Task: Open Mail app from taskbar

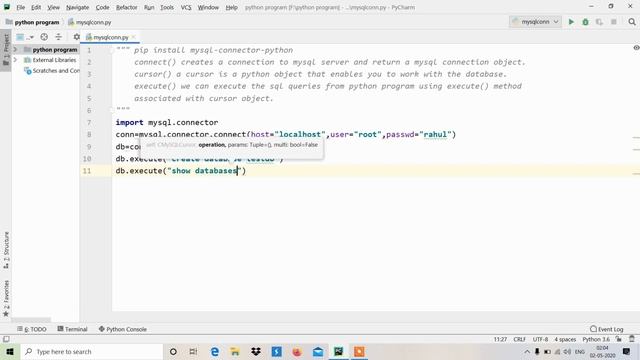Action: (318, 351)
